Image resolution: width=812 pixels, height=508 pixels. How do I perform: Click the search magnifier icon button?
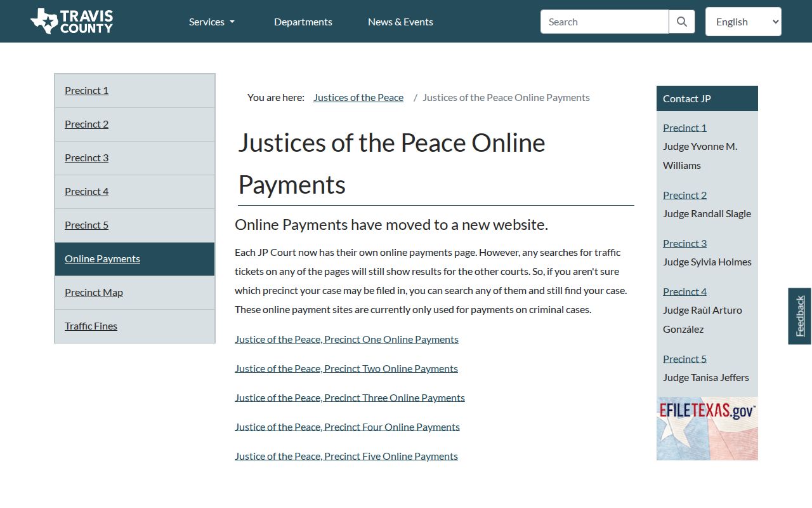682,22
